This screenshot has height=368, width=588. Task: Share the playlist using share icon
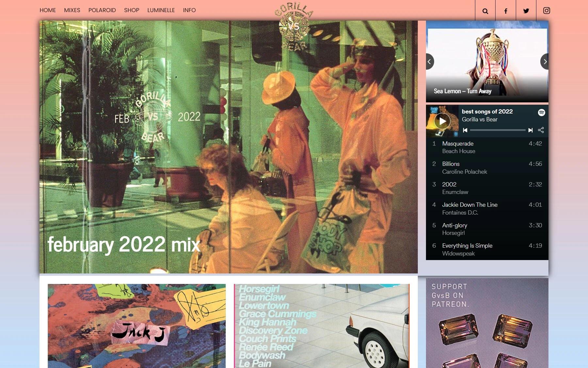pyautogui.click(x=541, y=130)
